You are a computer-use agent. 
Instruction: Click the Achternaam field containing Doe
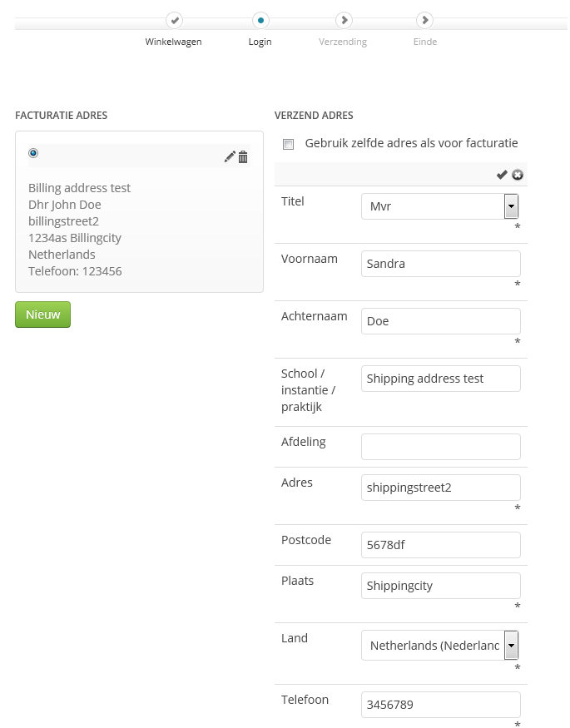440,321
